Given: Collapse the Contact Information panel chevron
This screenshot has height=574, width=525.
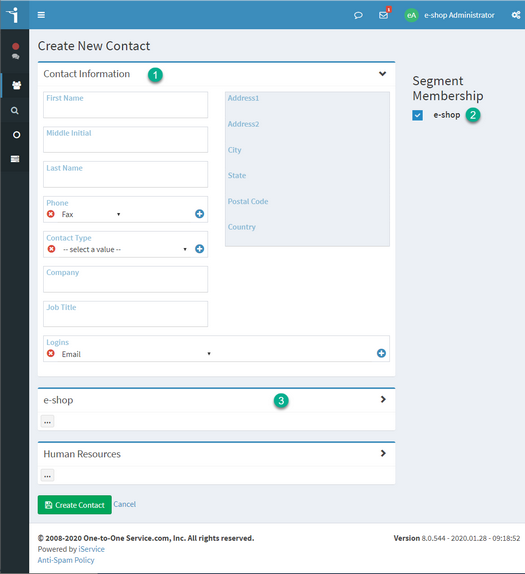Looking at the screenshot, I should click(x=383, y=74).
